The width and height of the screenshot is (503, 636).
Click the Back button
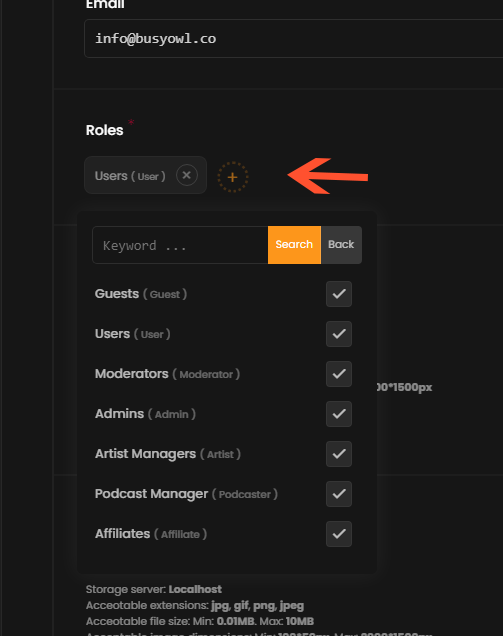[341, 245]
